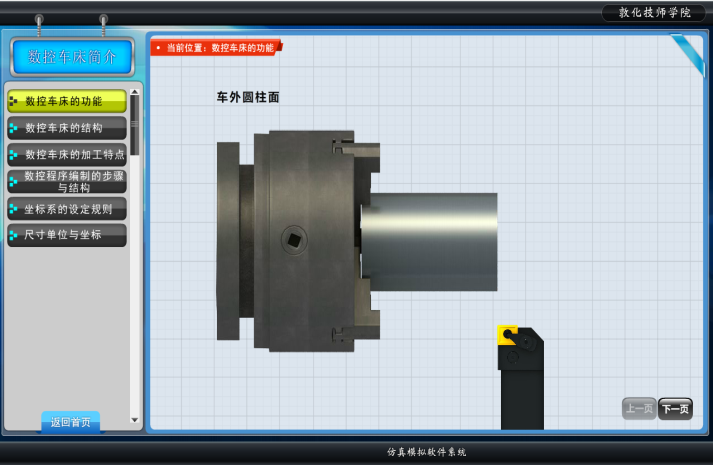The height and width of the screenshot is (465, 713).
Task: Click the cylindrical workpiece
Action: pyautogui.click(x=429, y=242)
